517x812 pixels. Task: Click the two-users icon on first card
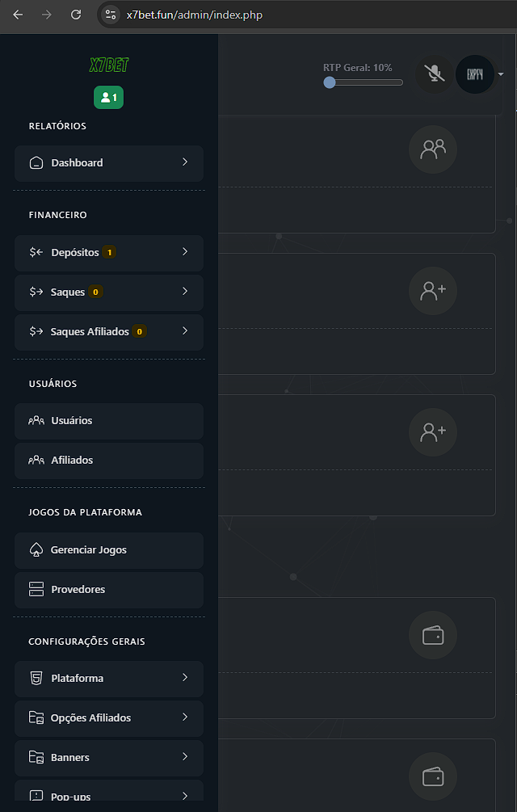pyautogui.click(x=433, y=149)
